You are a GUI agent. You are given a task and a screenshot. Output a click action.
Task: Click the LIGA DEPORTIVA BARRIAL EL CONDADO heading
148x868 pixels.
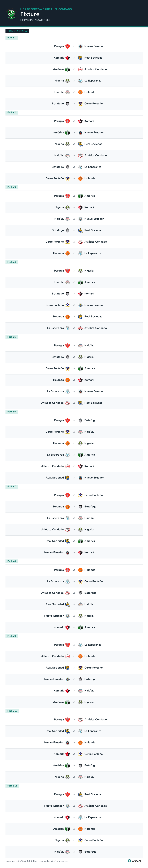(46, 9)
